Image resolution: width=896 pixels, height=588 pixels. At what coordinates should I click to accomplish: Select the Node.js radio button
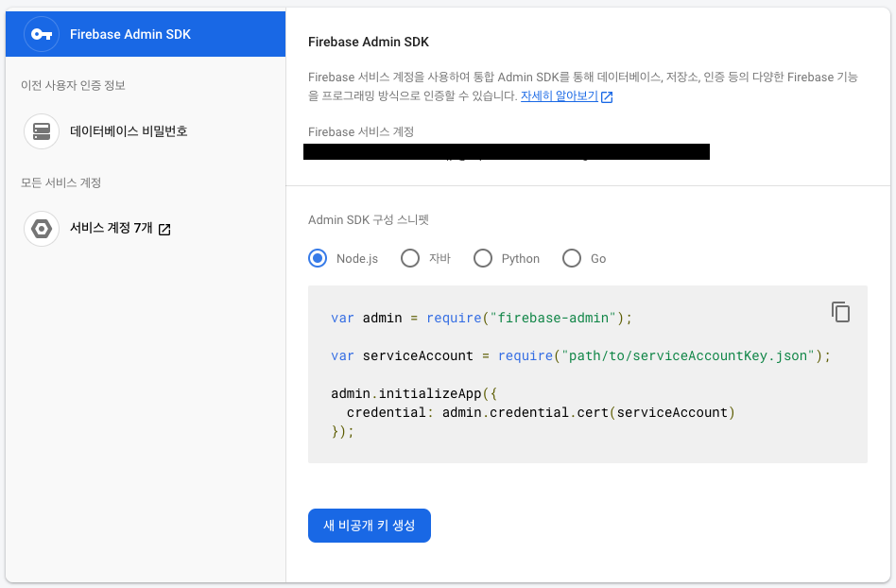pos(318,258)
